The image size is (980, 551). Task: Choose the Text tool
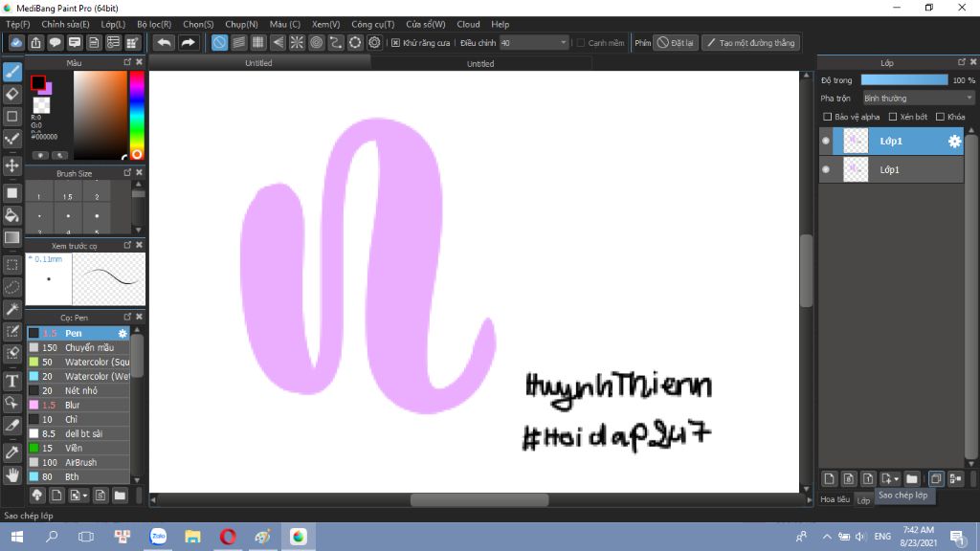(11, 381)
